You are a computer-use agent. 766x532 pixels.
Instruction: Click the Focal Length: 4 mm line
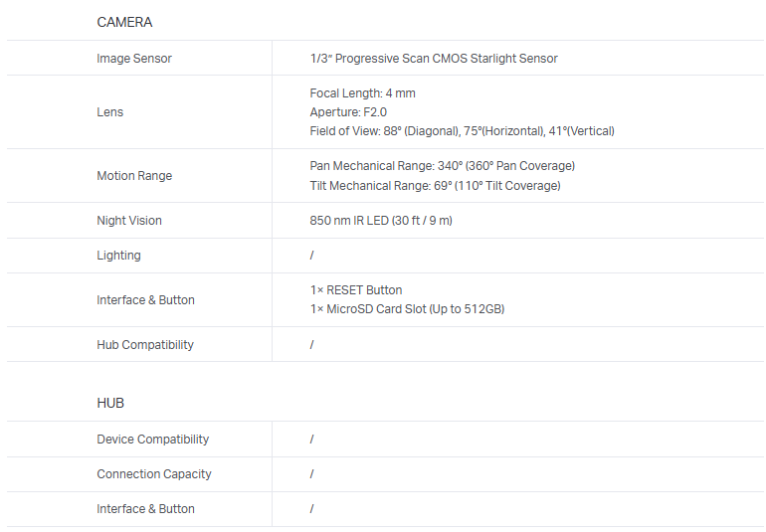coord(362,93)
